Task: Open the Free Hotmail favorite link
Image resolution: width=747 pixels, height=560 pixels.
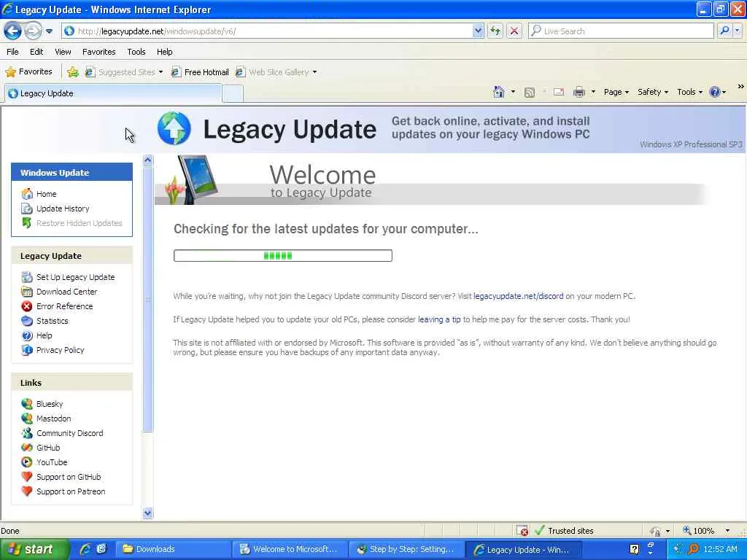Action: (x=200, y=72)
